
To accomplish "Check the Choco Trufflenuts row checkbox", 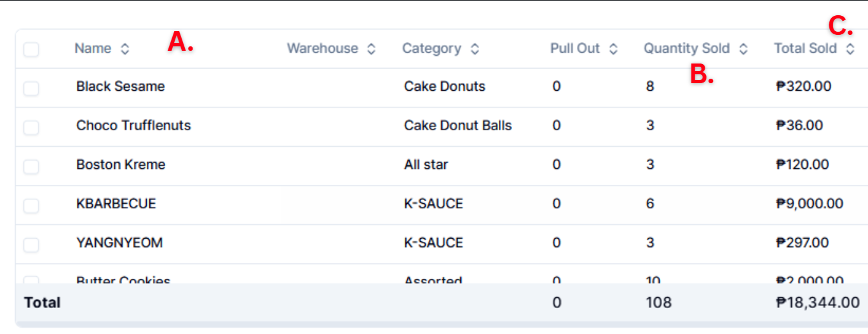I will (31, 127).
